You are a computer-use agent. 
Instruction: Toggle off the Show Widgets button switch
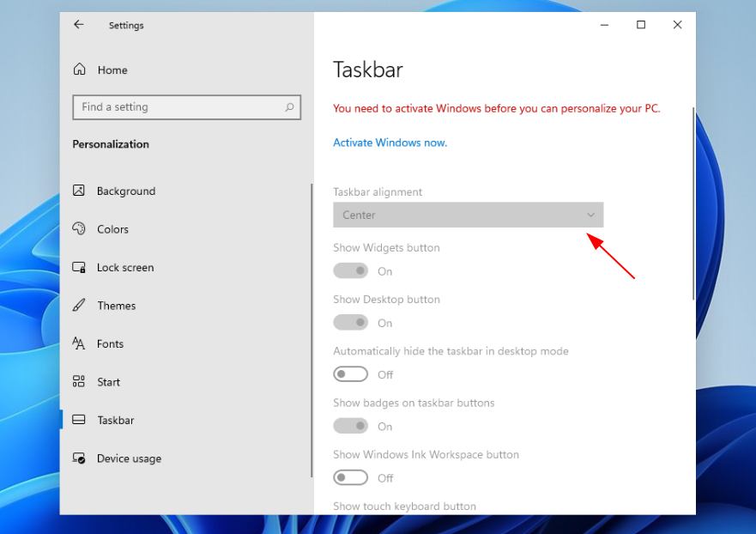coord(350,270)
